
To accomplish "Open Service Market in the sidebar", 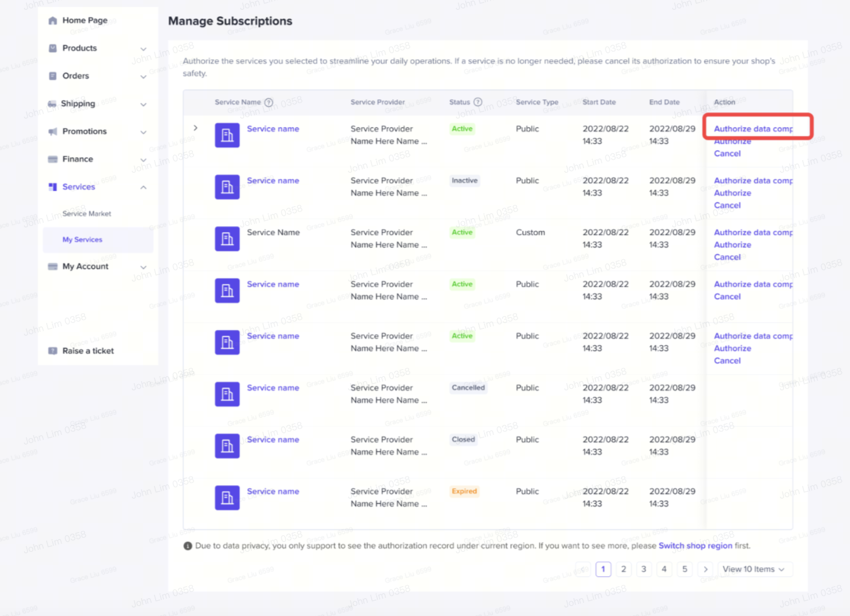I will pos(87,214).
